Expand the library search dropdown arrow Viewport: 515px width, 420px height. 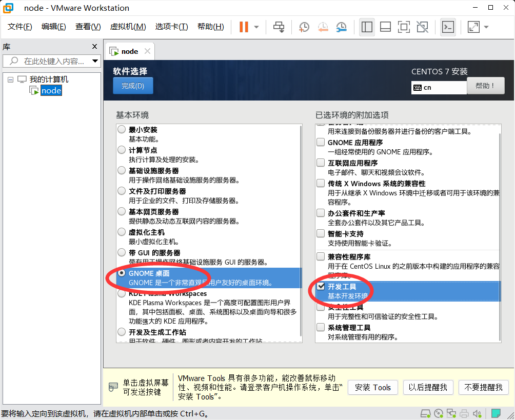coord(95,61)
